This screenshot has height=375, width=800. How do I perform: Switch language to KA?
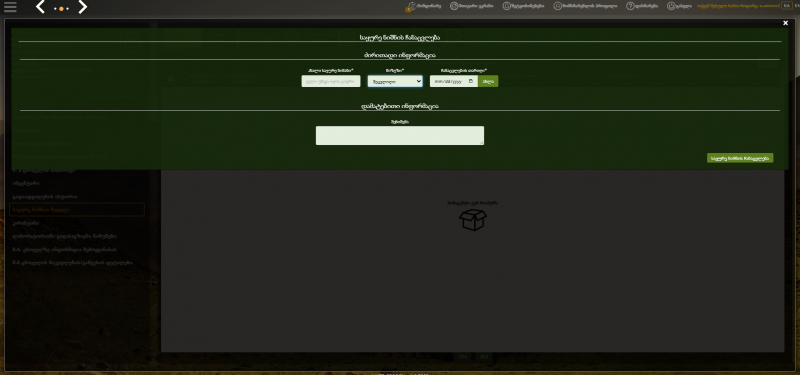point(786,6)
